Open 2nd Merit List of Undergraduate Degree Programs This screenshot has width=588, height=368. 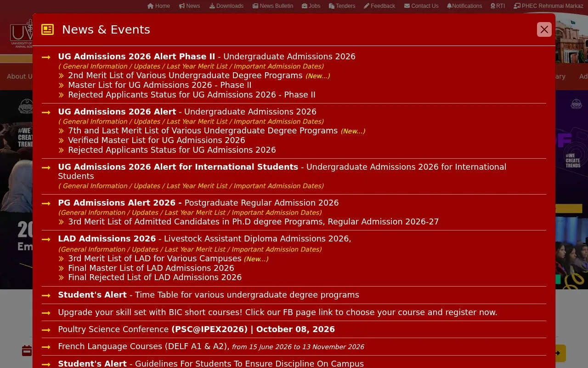[185, 75]
